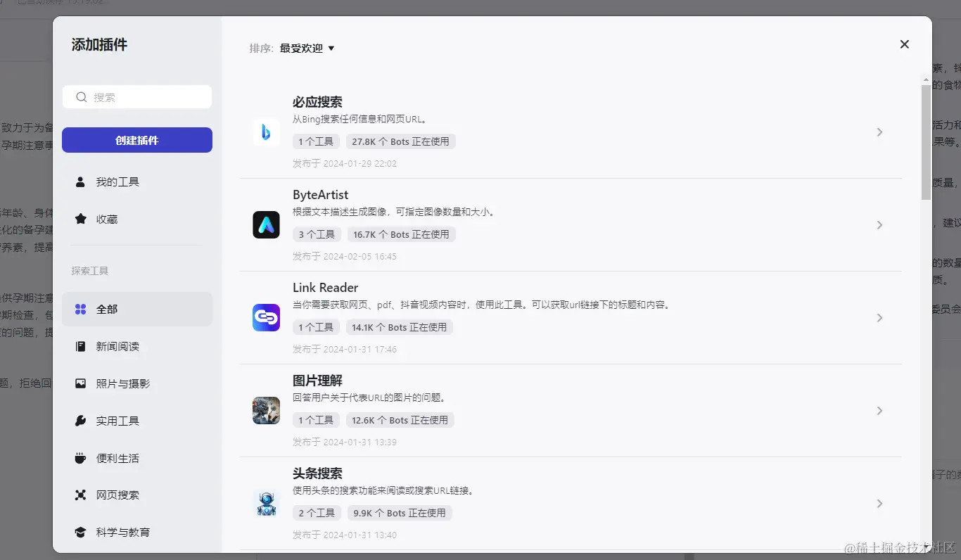961x560 pixels.
Task: Select the 科学与教育 category
Action: (137, 533)
